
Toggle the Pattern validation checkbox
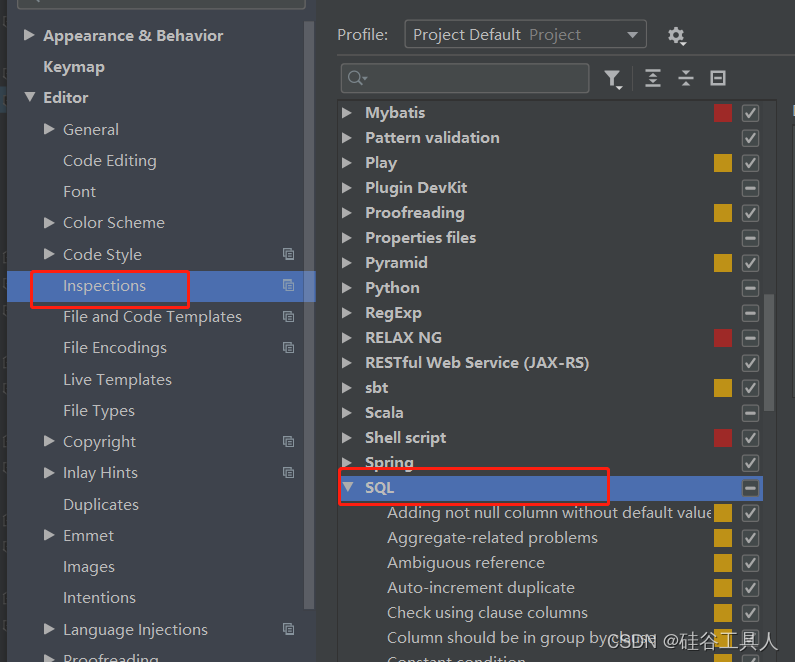[x=750, y=138]
